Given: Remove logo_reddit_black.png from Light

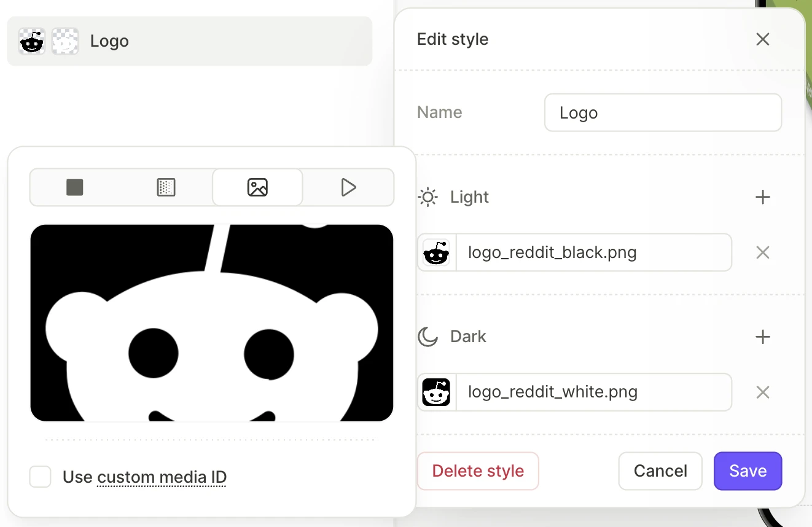Looking at the screenshot, I should (x=763, y=252).
